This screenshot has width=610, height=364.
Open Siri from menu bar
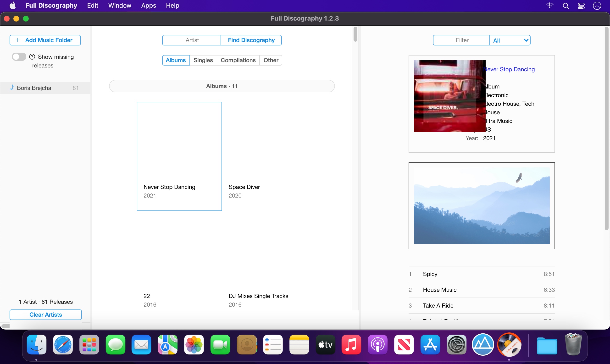[597, 6]
